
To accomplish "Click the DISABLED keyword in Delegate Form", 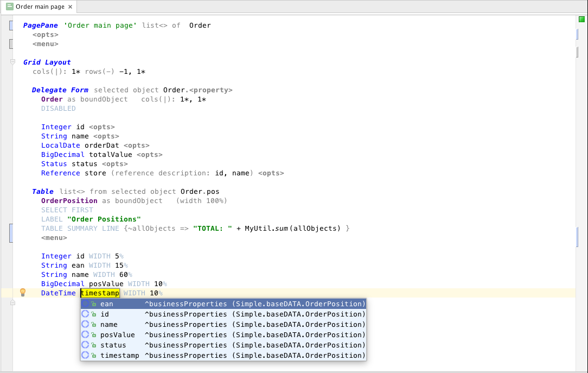I will 59,109.
